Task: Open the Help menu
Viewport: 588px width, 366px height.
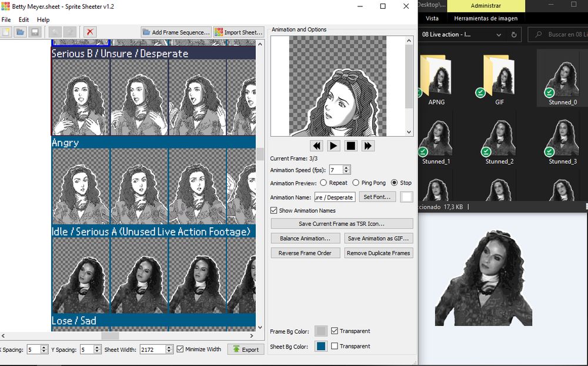Action: click(x=43, y=19)
